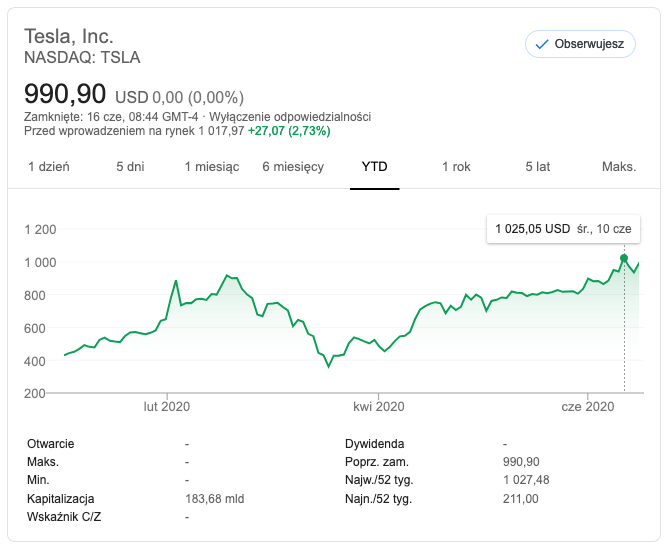Open Wyłączenie odpowiedzialności disclaimer link
This screenshot has height=549, width=667.
point(290,117)
